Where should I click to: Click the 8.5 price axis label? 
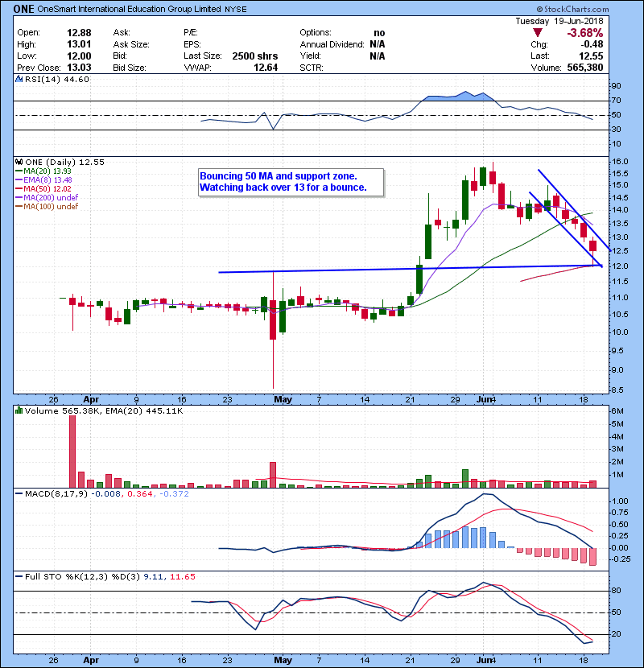click(620, 390)
